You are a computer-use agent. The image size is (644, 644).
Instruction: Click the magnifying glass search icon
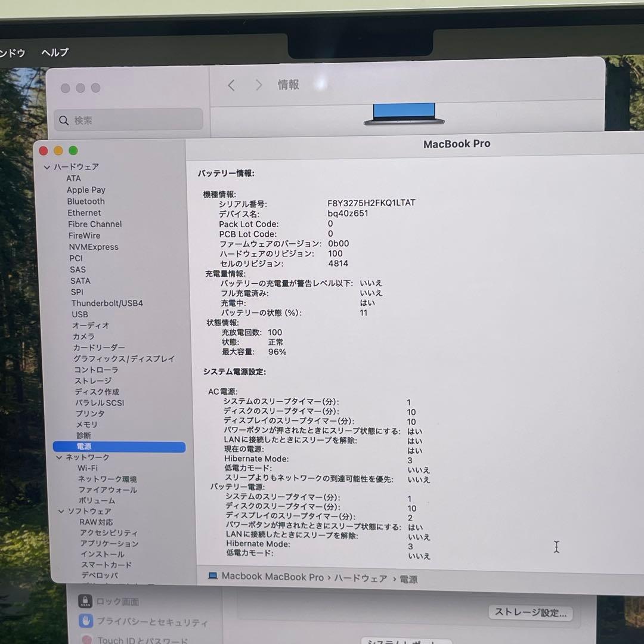tap(64, 120)
